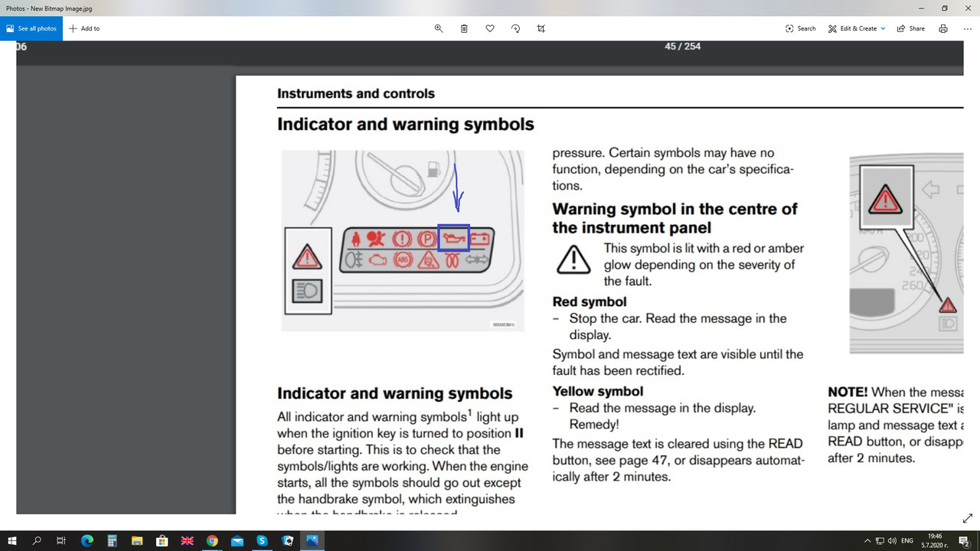Viewport: 980px width, 551px height.
Task: Click the zoom magnifier icon
Action: (x=439, y=28)
